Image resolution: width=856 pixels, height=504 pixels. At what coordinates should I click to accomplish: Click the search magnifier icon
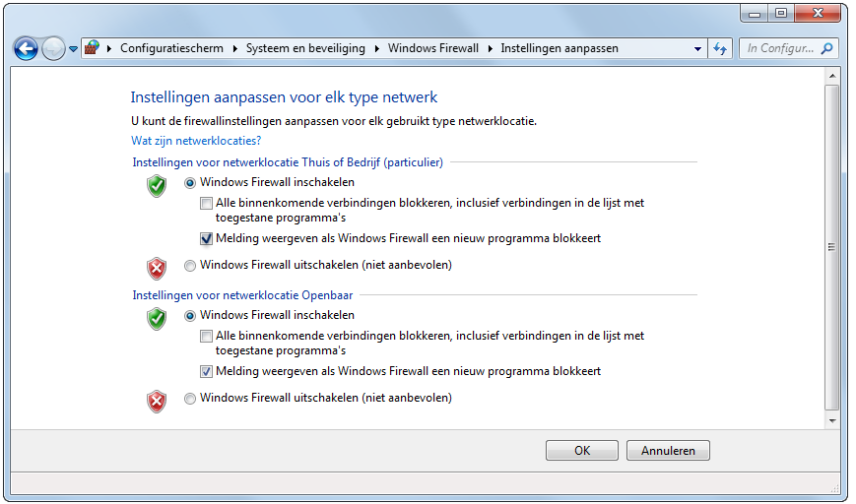coord(827,47)
